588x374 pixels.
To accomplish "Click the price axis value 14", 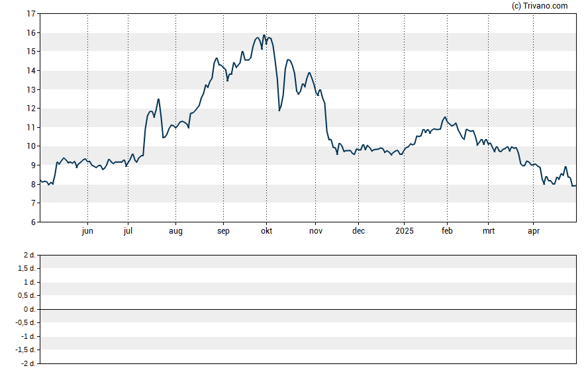I will click(31, 71).
